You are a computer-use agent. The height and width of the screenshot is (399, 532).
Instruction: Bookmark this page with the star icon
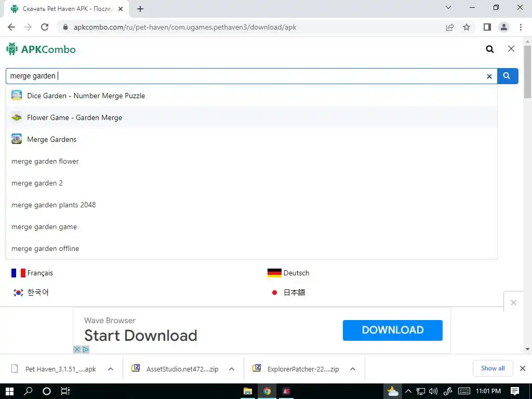point(467,27)
